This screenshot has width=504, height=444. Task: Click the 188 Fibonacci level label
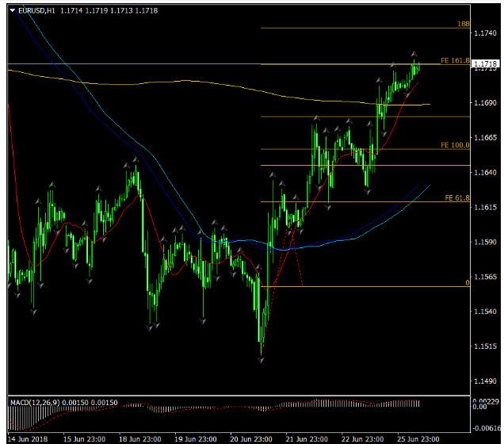tap(464, 25)
